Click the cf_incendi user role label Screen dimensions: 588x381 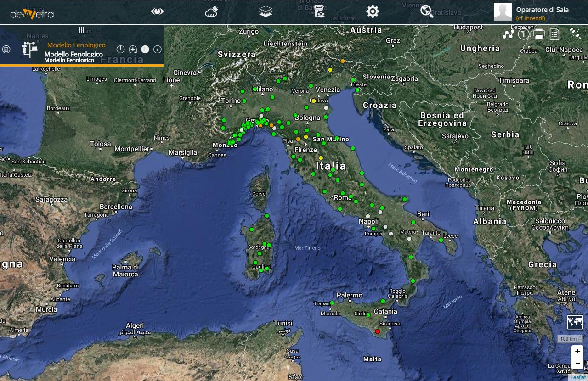pos(531,18)
